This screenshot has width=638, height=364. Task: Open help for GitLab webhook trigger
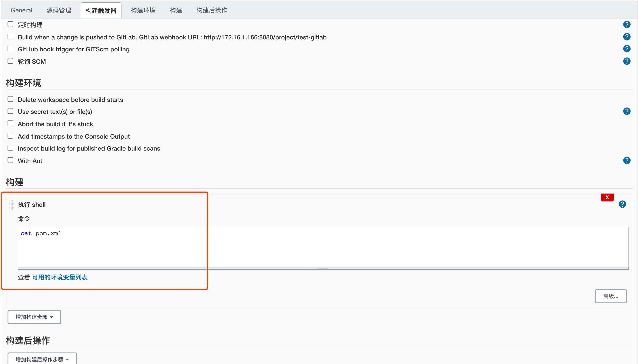click(x=626, y=37)
